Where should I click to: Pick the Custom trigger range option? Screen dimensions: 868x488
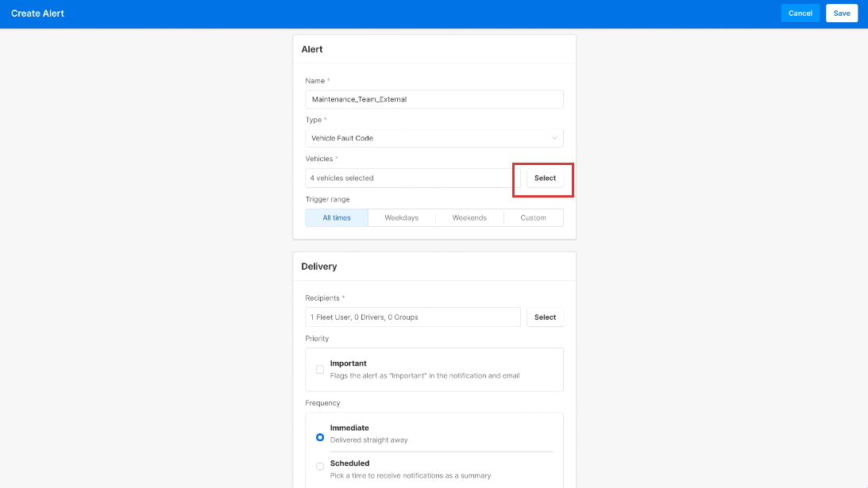tap(533, 217)
